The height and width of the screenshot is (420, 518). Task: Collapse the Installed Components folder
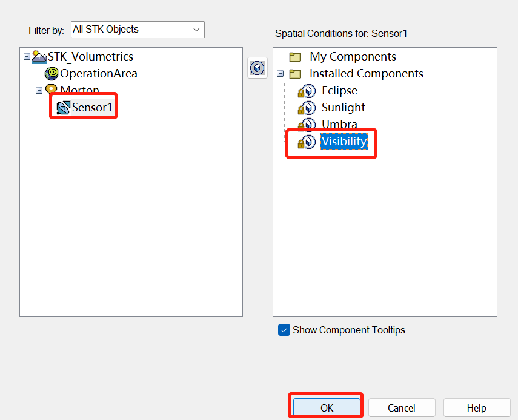pyautogui.click(x=280, y=74)
